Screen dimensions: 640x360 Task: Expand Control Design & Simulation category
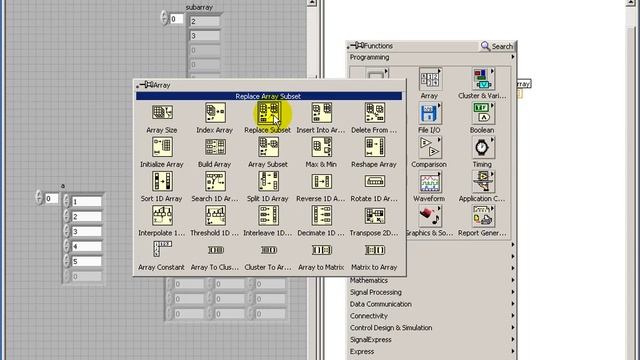pos(432,328)
